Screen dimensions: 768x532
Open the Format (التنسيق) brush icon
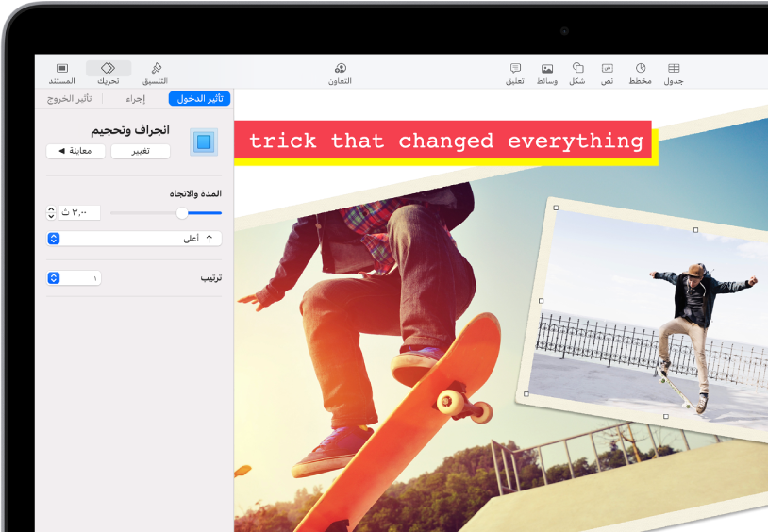pos(156,74)
